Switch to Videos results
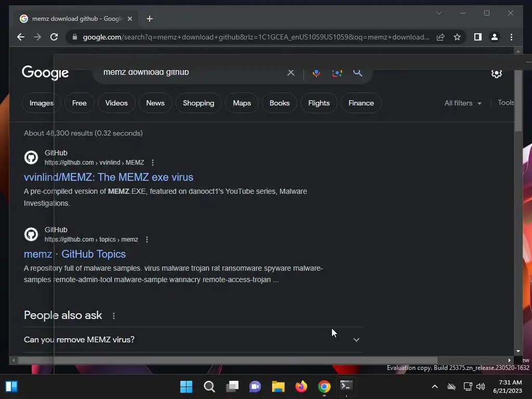This screenshot has width=532, height=399. coord(116,103)
